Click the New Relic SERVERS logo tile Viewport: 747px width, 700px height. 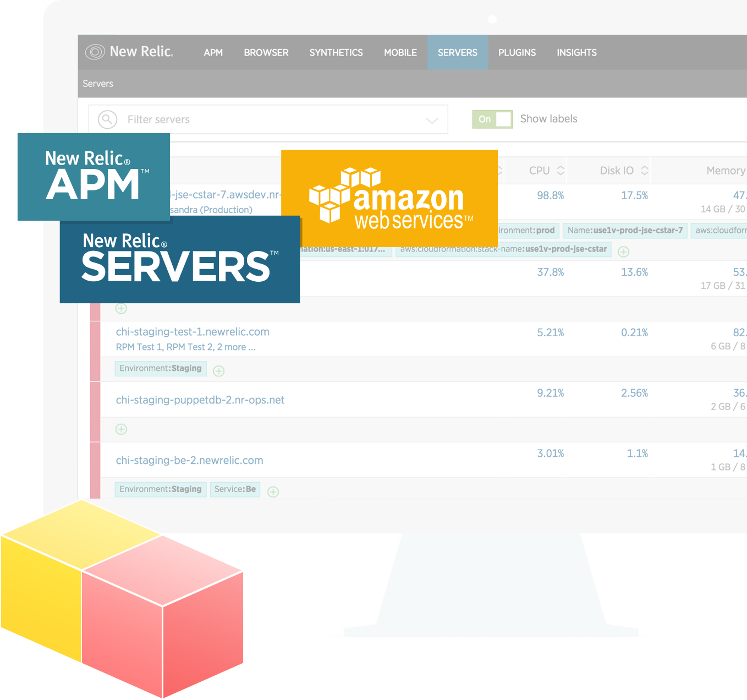[180, 259]
